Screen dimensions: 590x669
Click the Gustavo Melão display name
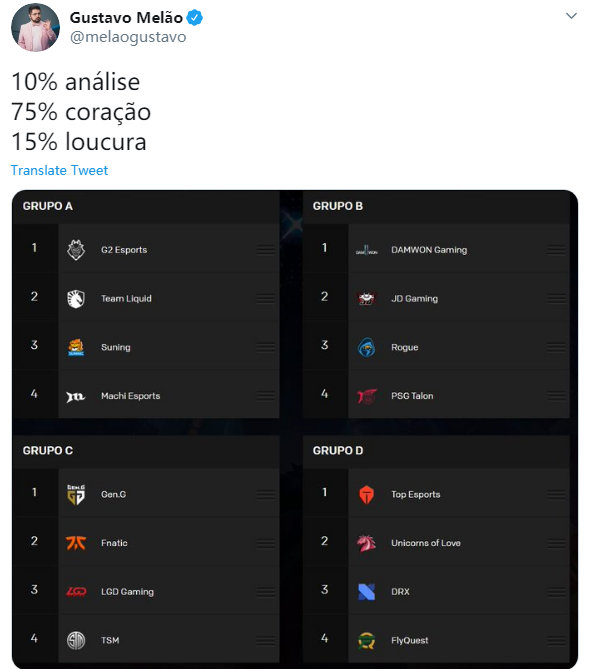(126, 18)
